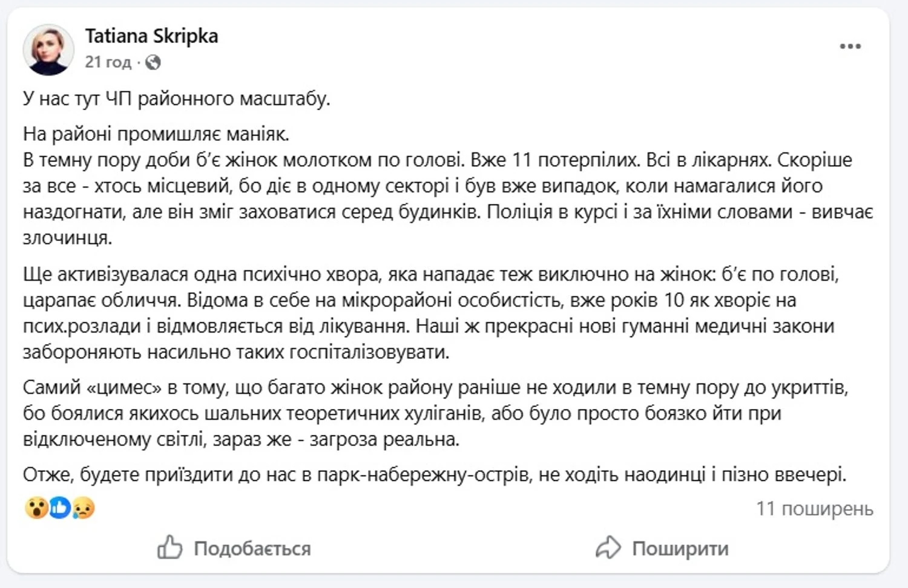Click the thumbs-up icon beside Подобається
Viewport: 908px width, 588px height.
(x=169, y=548)
